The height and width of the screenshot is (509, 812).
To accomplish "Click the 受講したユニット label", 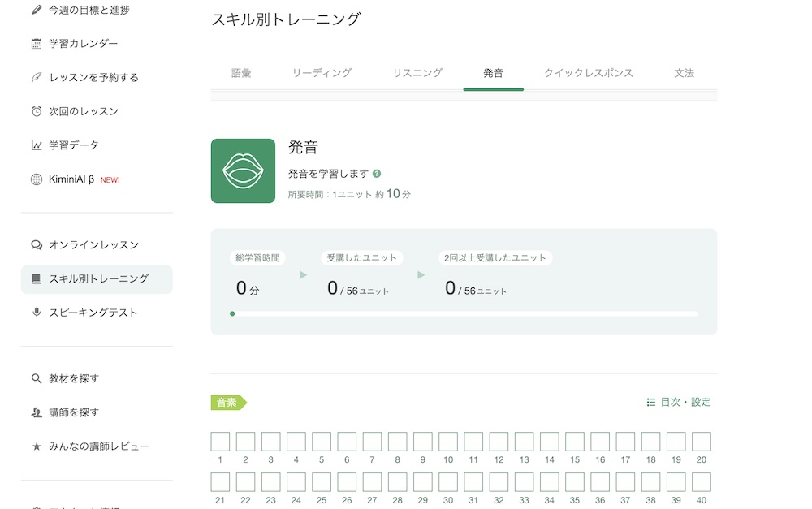I will click(361, 258).
